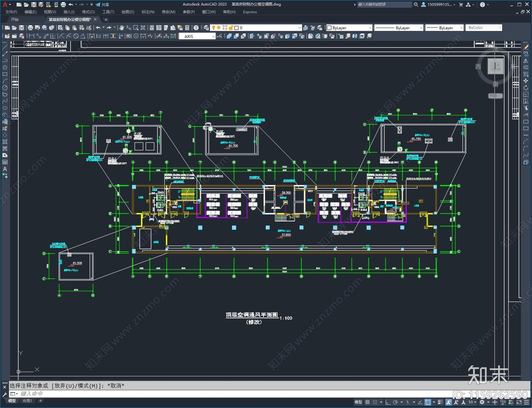Click the Plot printer icon in the quick access toolbar
The image size is (532, 408).
[x=63, y=5]
